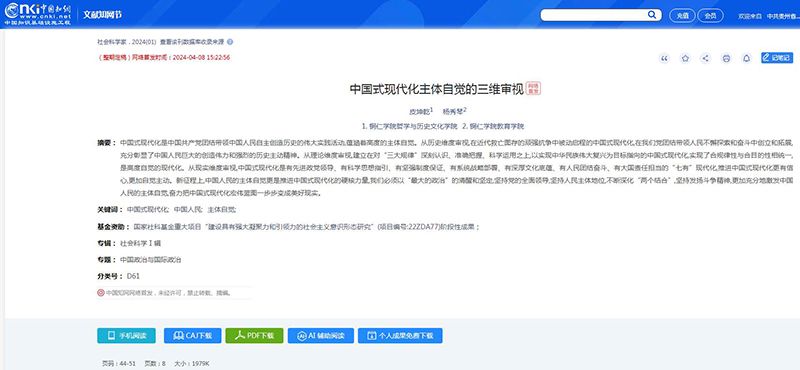Click keyword 主体自觉
Screen dimensions: 800x370
click(x=221, y=209)
